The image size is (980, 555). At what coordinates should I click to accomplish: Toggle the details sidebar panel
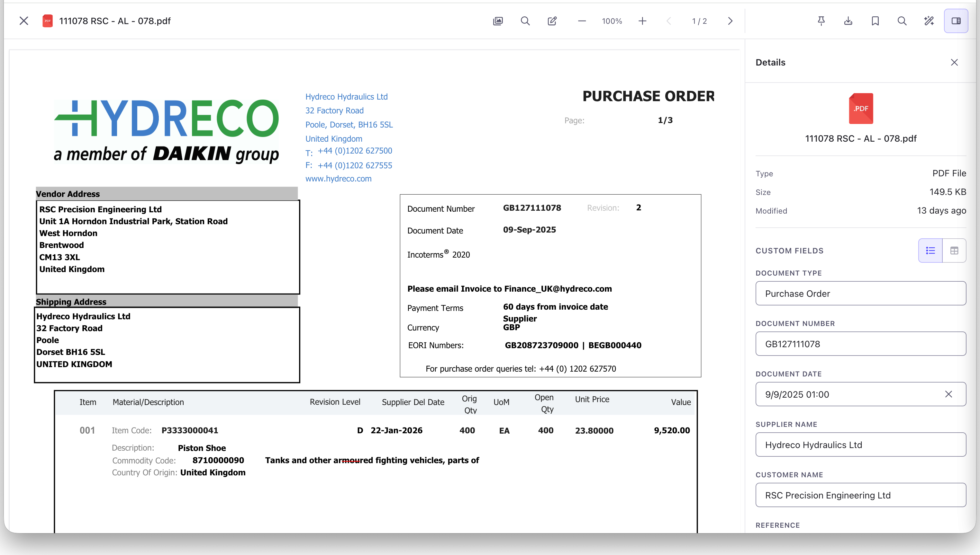click(956, 21)
